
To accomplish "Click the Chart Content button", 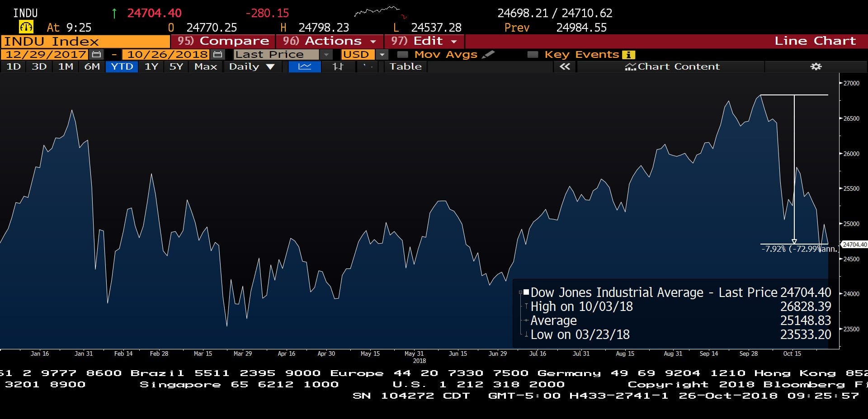I will point(672,66).
